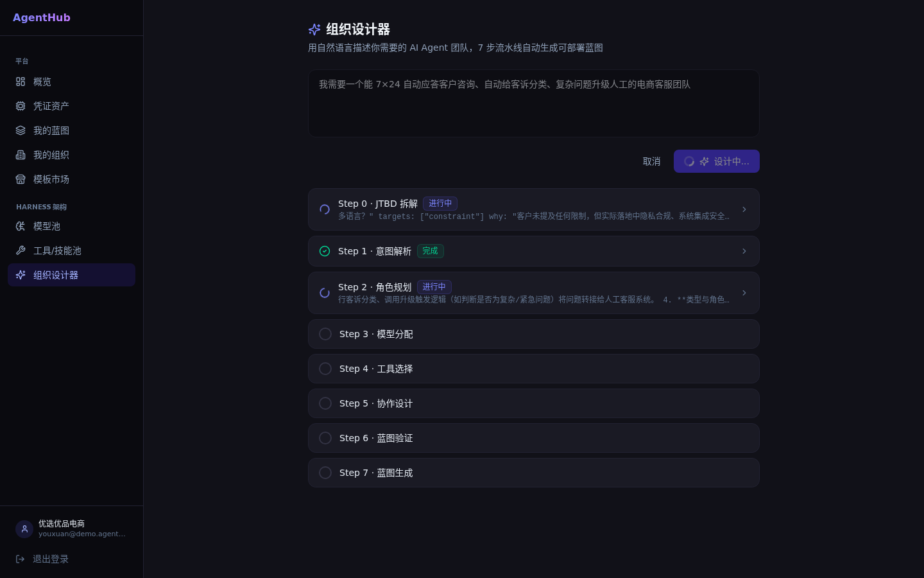Open 概览 in the sidebar
Viewport: 924px width, 578px height.
[x=71, y=82]
